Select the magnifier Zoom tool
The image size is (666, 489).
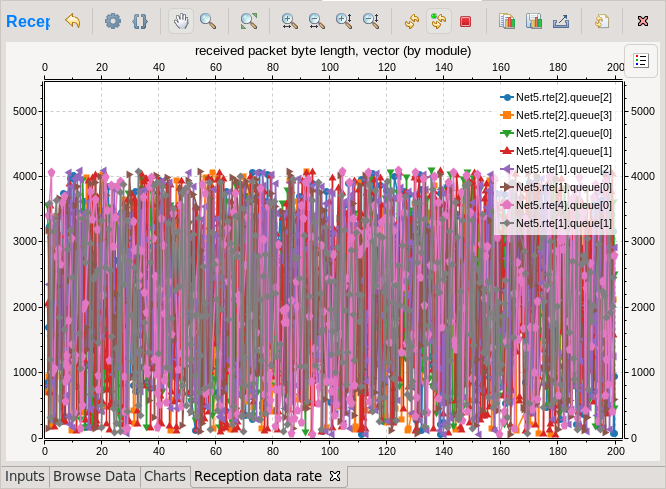[x=208, y=21]
